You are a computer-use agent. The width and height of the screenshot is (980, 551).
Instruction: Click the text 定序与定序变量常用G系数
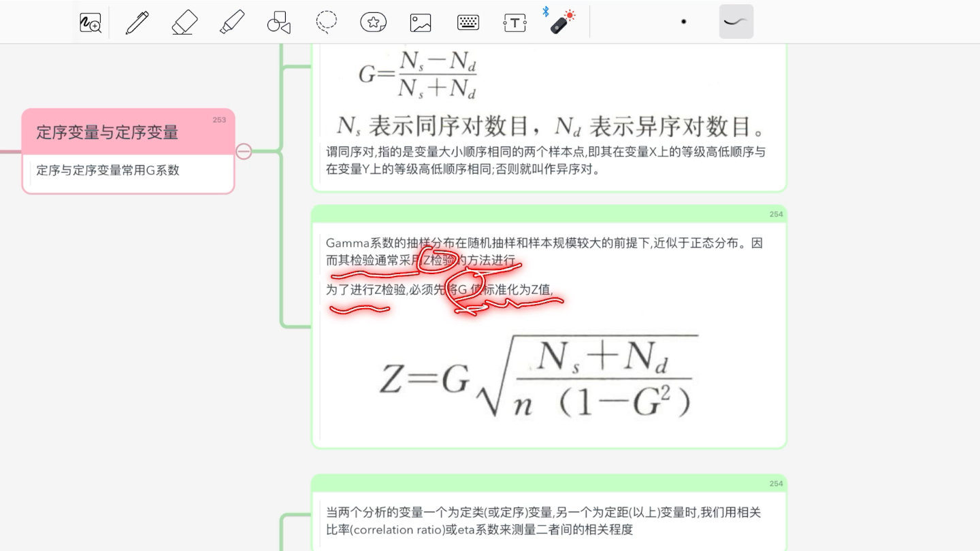tap(108, 170)
